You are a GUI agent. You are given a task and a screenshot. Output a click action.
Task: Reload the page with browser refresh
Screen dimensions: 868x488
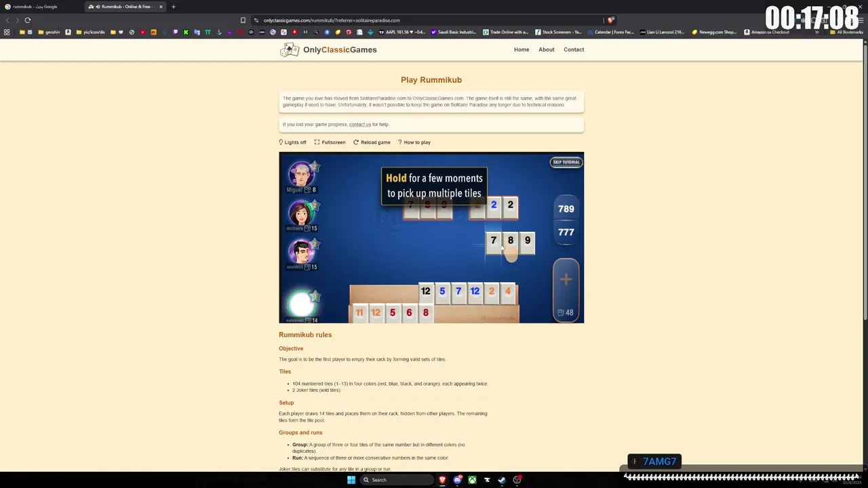(x=28, y=20)
